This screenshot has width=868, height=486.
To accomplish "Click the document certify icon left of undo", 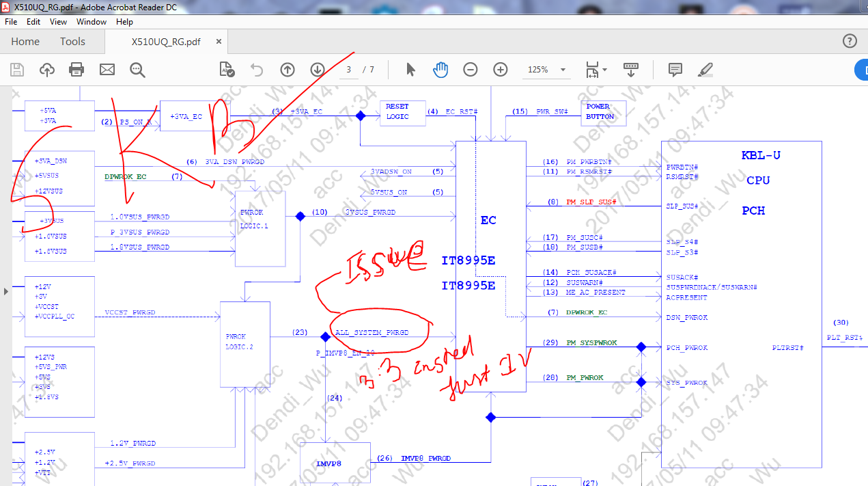I will [227, 69].
